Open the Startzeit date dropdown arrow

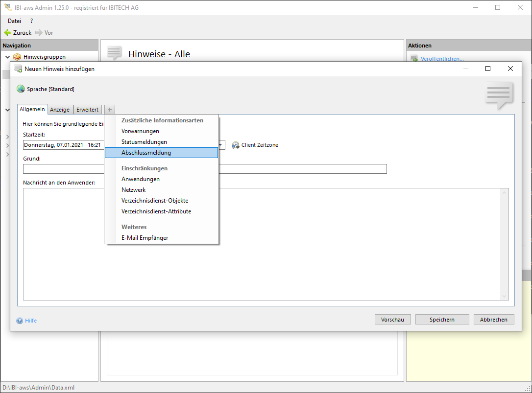[221, 145]
